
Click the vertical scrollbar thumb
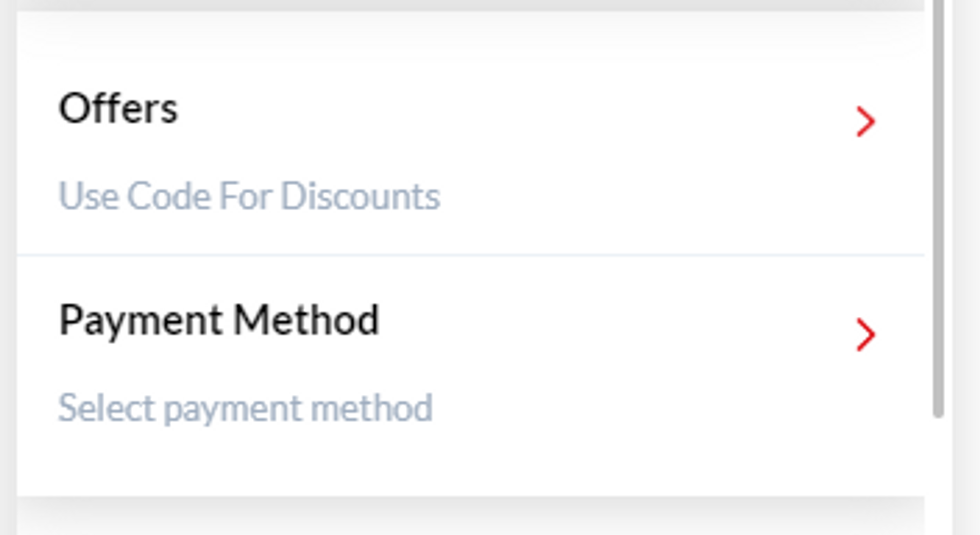(938, 206)
